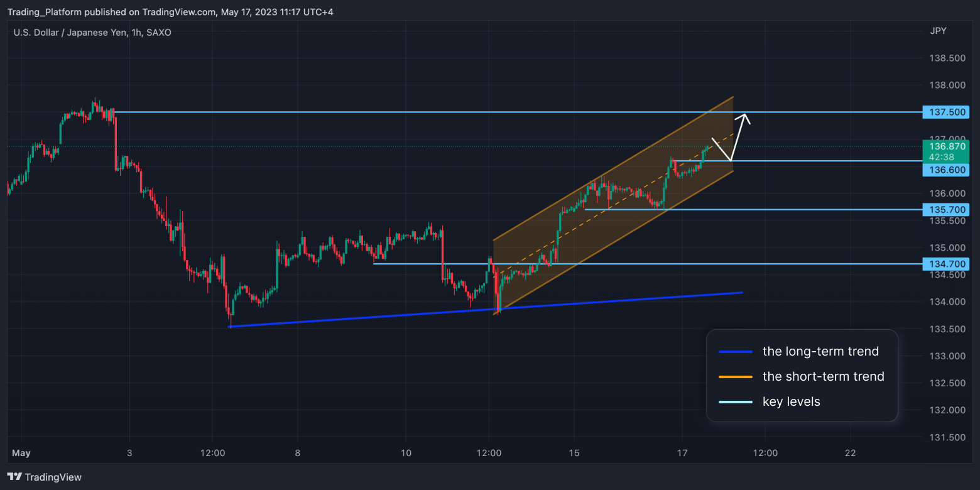Click the 135.500 price axis value
This screenshot has width=980, height=490.
[947, 221]
